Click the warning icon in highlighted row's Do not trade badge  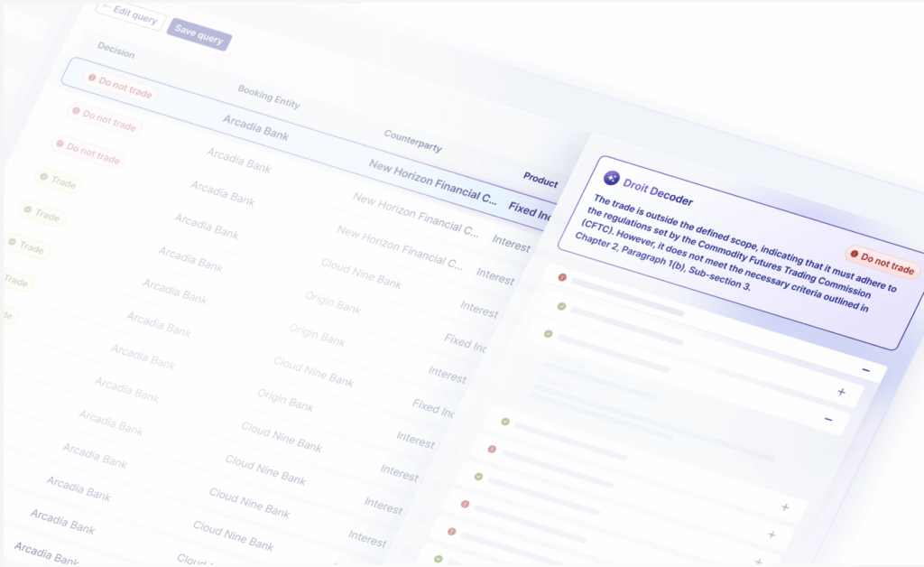(92, 79)
